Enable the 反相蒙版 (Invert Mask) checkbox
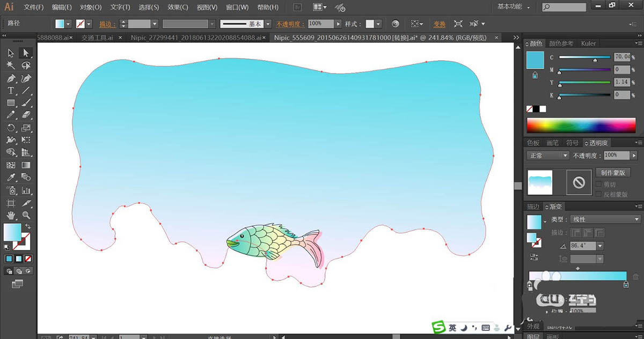The image size is (644, 339). (x=599, y=194)
